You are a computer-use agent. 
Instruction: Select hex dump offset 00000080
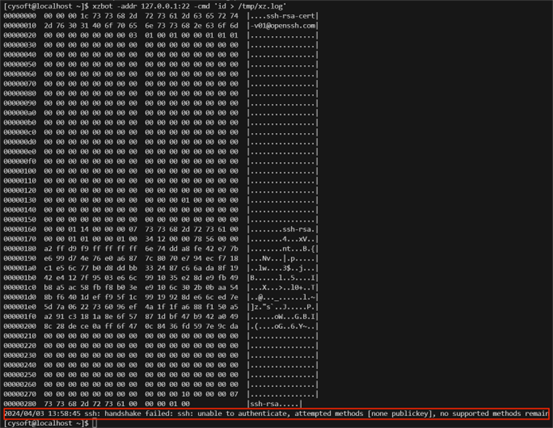pos(20,93)
